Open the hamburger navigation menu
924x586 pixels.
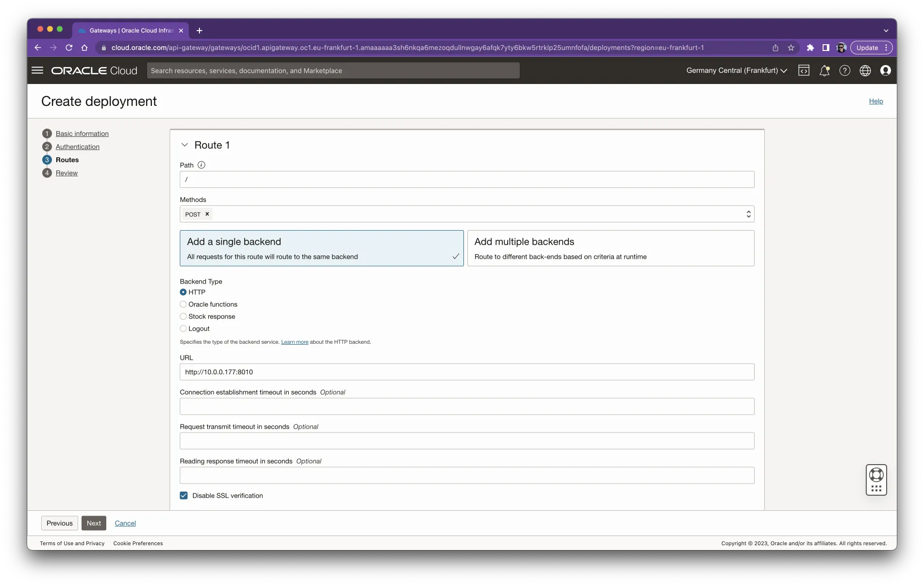pos(37,70)
